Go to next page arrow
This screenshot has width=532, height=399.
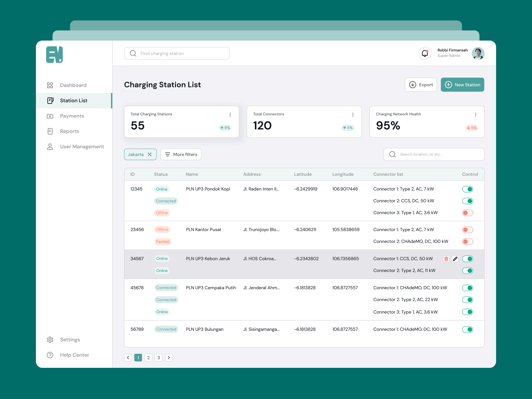(169, 358)
